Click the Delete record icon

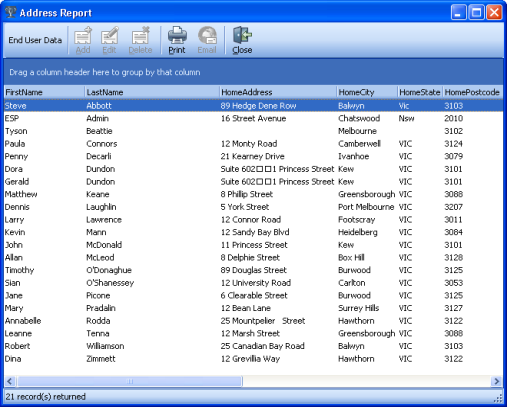(140, 35)
